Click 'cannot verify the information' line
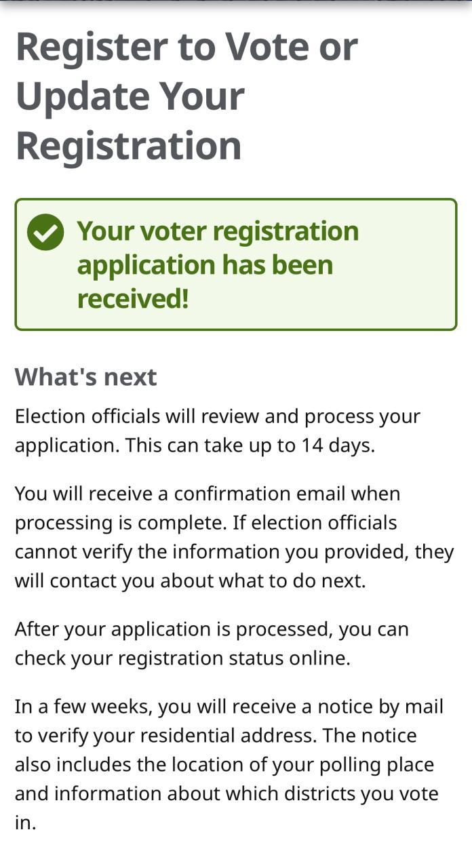Screen dimensions: 472x868 (x=234, y=552)
